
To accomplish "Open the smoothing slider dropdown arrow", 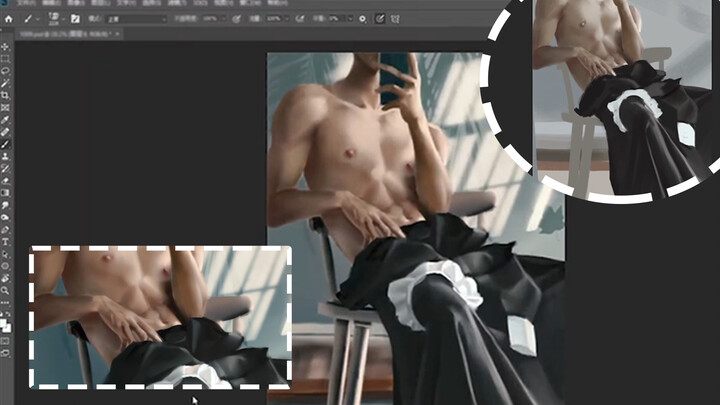I will pyautogui.click(x=350, y=19).
